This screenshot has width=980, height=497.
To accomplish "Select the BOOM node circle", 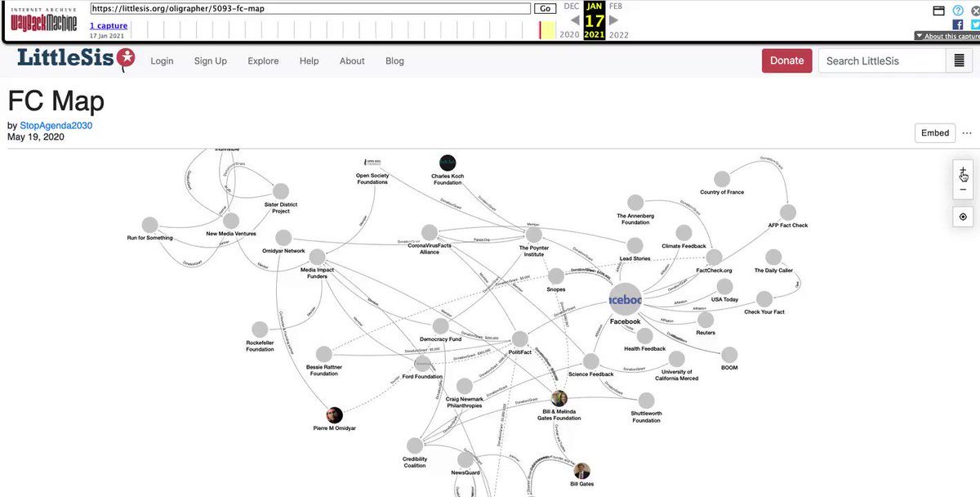I will [x=729, y=355].
